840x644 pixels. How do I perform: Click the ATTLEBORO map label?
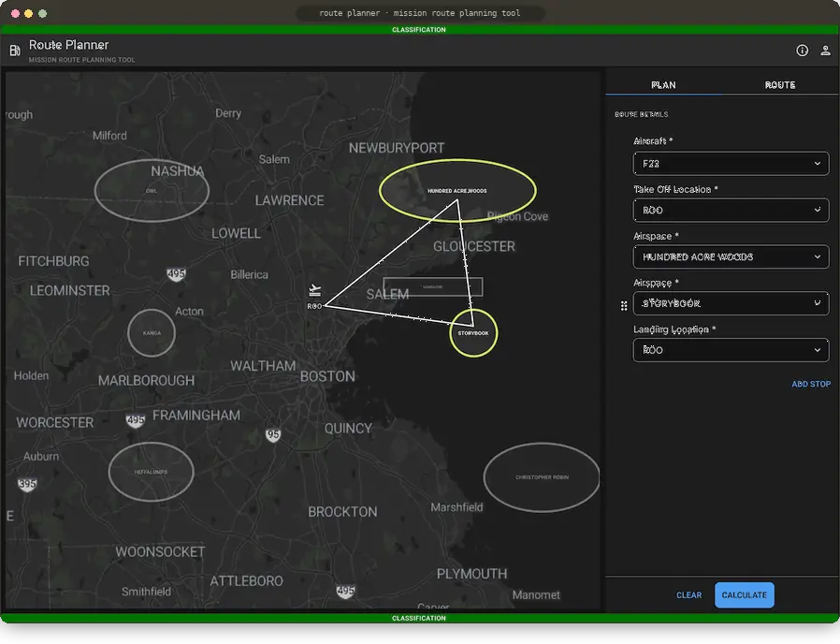pyautogui.click(x=246, y=581)
